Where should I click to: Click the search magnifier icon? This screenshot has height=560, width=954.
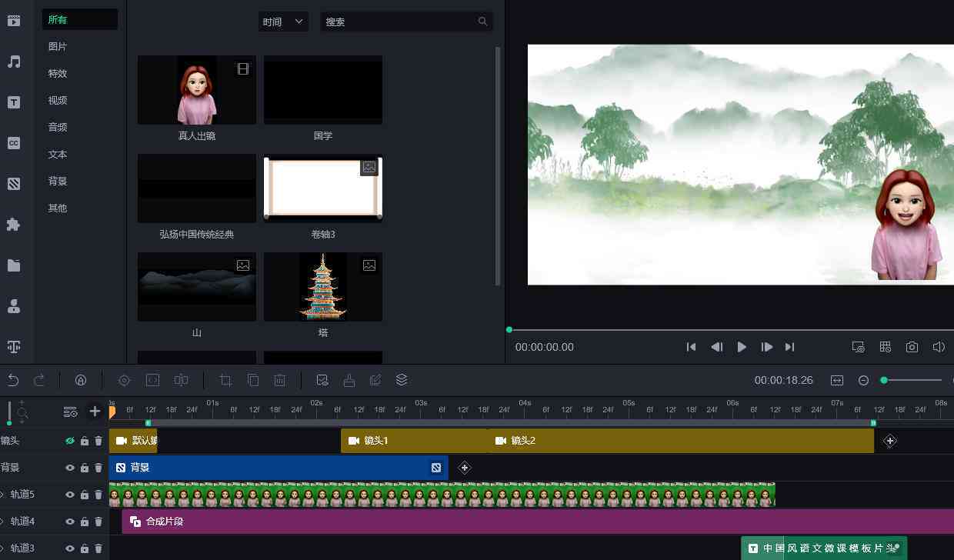click(482, 22)
